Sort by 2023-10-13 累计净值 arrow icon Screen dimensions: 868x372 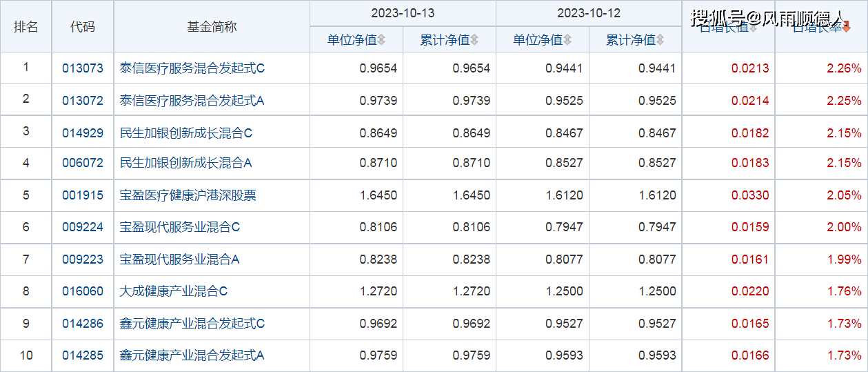pyautogui.click(x=474, y=41)
